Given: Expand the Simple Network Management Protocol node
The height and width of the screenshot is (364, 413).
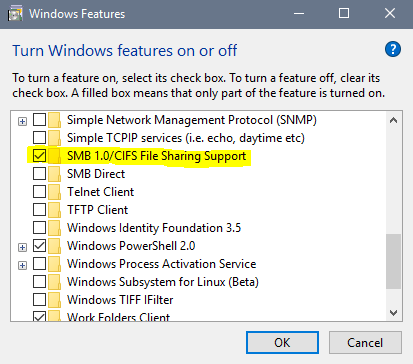Looking at the screenshot, I should coord(22,121).
